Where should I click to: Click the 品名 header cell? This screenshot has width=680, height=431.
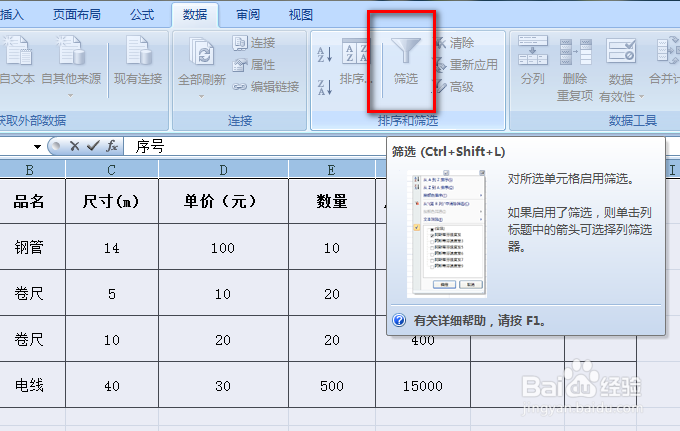pos(33,201)
